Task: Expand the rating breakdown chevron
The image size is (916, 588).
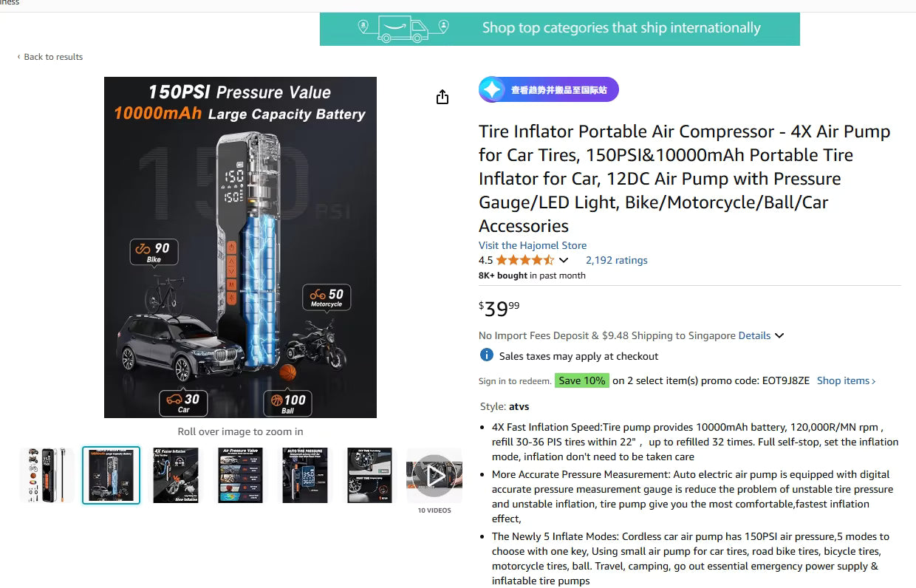Action: (x=564, y=260)
